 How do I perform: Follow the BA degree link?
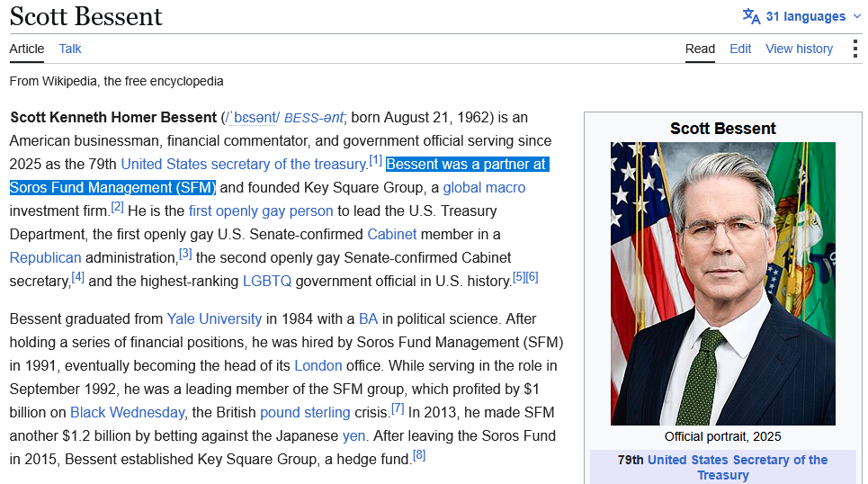pyautogui.click(x=368, y=319)
